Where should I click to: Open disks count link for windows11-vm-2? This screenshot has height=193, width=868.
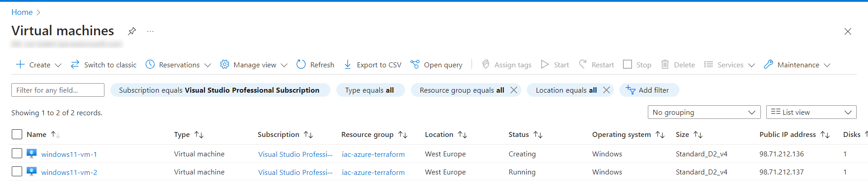click(x=845, y=172)
